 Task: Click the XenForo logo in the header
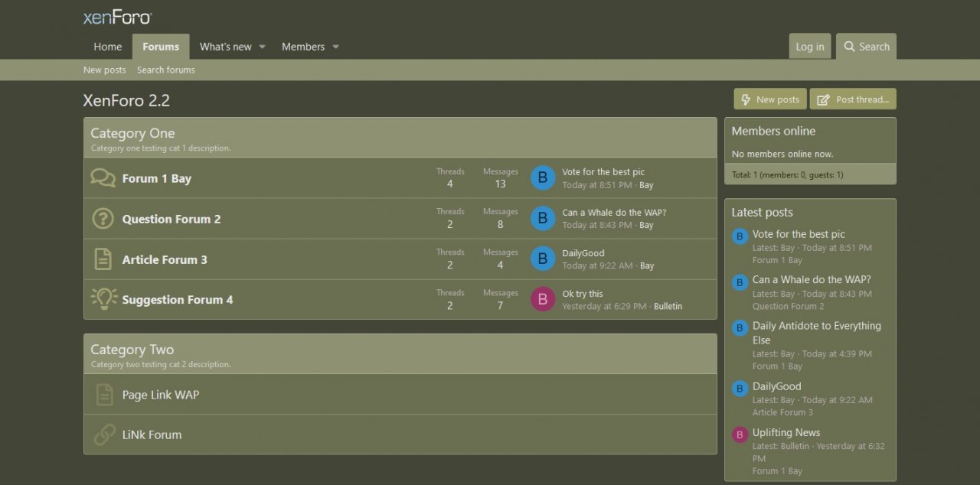click(117, 17)
